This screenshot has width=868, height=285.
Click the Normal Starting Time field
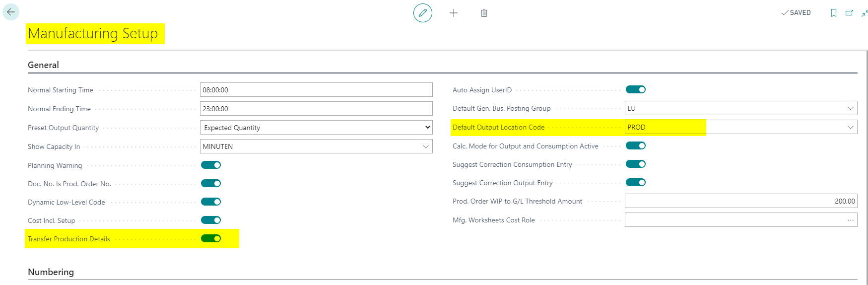tap(316, 90)
